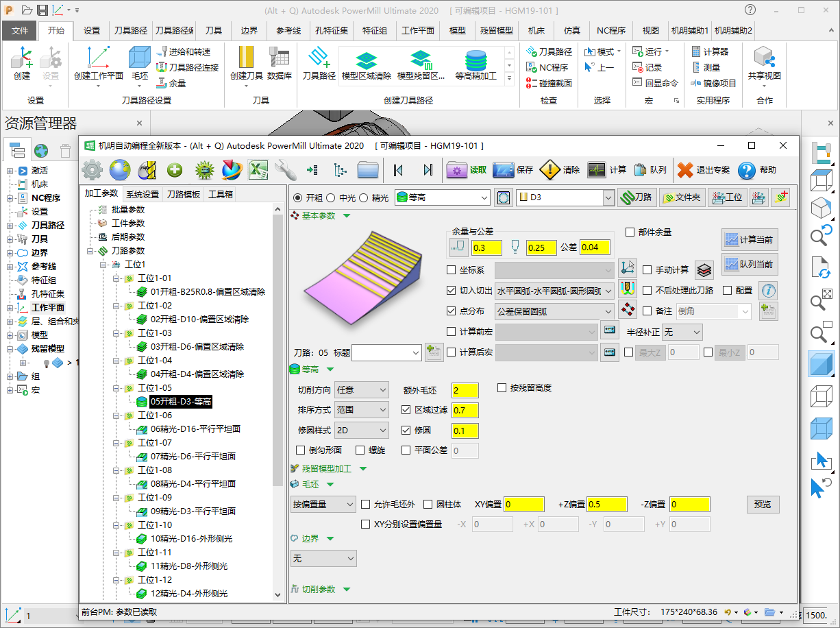Screen dimensions: 840x628
Task: Click the green plus icon in plugin toolbar
Action: 175,170
